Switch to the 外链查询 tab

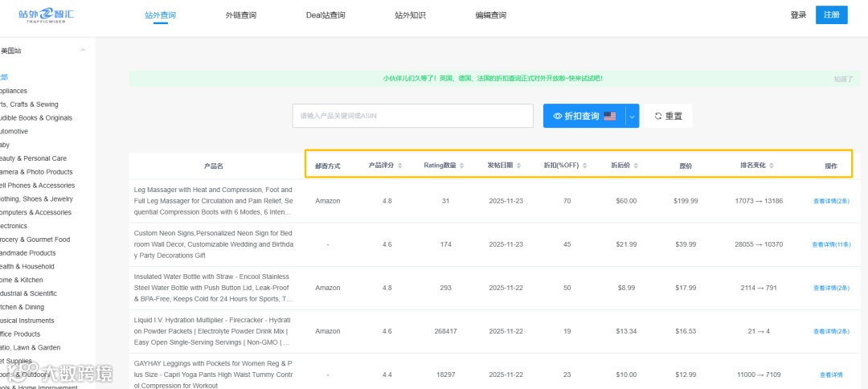tap(241, 15)
